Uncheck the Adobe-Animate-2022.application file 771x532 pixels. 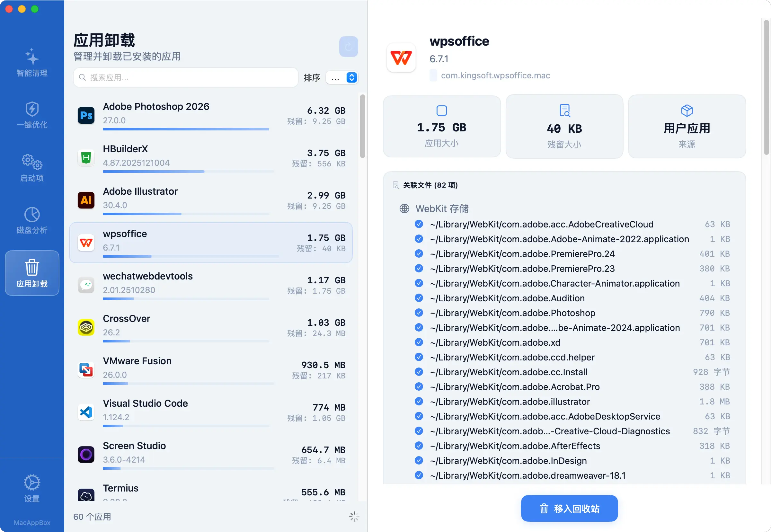tap(419, 239)
